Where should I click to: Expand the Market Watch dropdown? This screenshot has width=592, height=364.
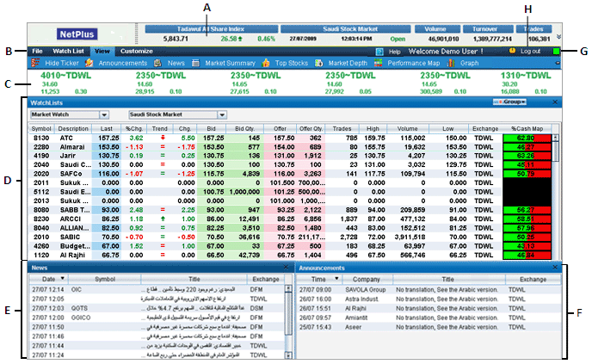point(104,114)
